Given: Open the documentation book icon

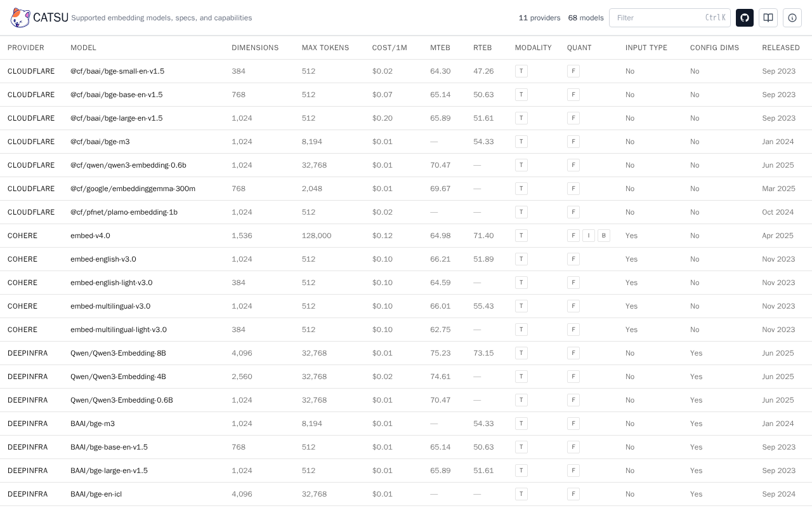Looking at the screenshot, I should pyautogui.click(x=768, y=18).
